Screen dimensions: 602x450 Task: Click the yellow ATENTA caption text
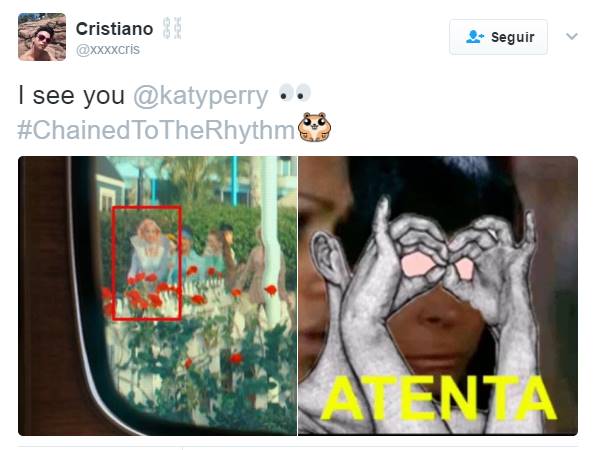pos(439,399)
